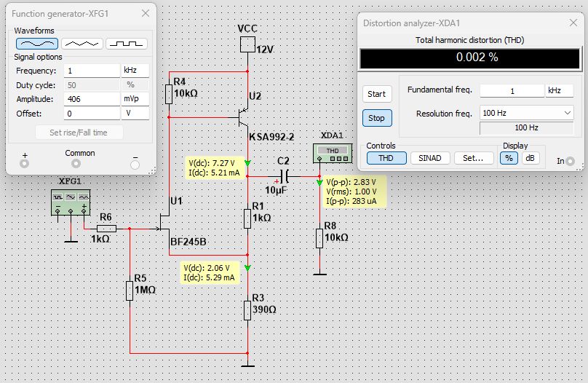Select resistor R8 10kΩ symbol
This screenshot has width=588, height=383.
[x=319, y=238]
